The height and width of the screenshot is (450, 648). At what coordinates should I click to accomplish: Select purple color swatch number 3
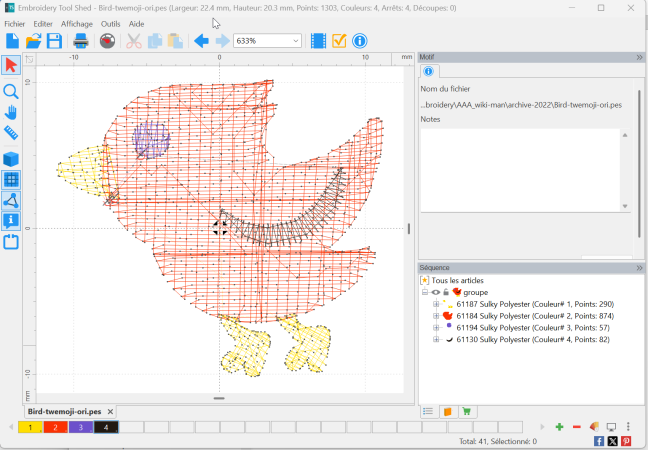[x=81, y=427]
